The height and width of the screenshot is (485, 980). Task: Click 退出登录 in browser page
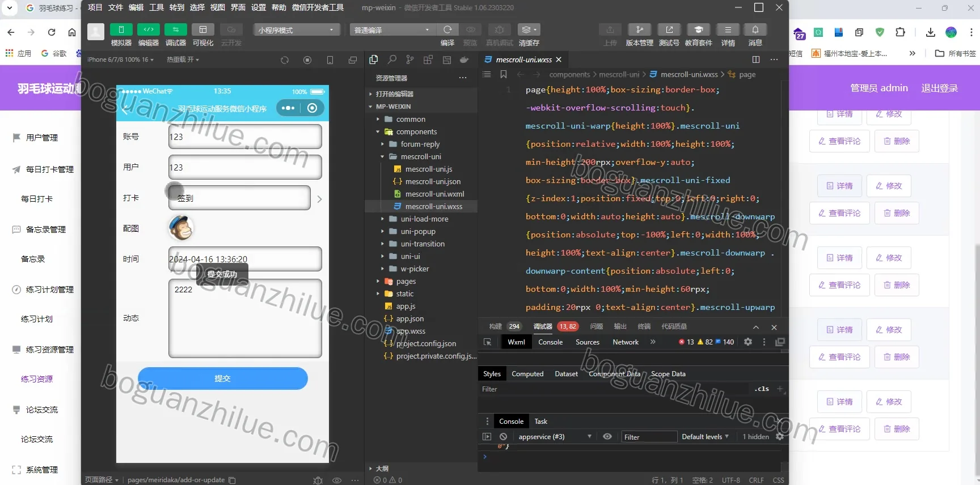939,88
